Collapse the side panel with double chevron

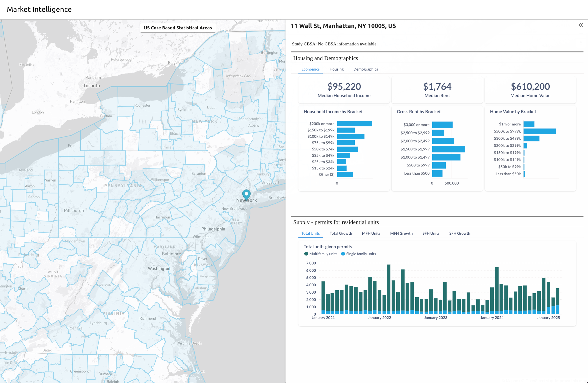pyautogui.click(x=580, y=25)
